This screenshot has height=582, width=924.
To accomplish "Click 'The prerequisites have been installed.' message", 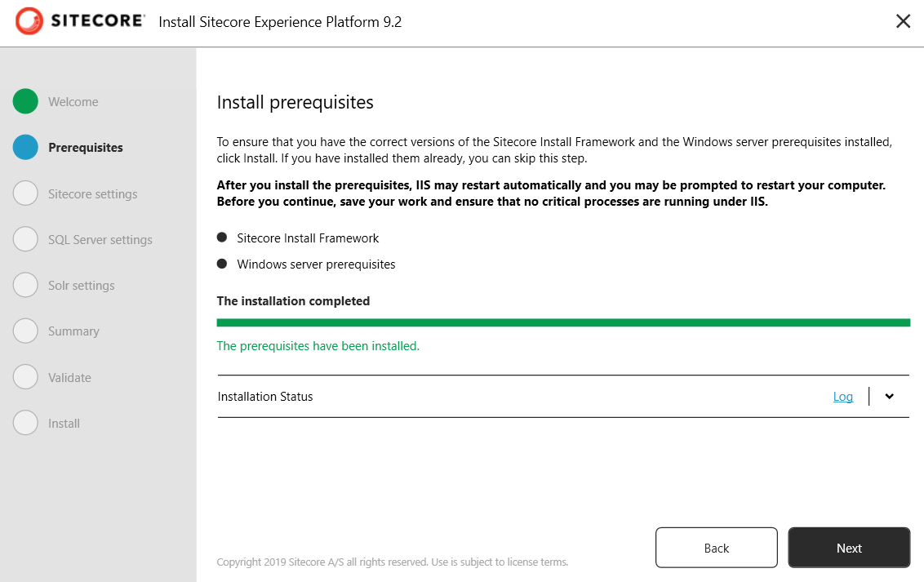I will click(x=318, y=346).
